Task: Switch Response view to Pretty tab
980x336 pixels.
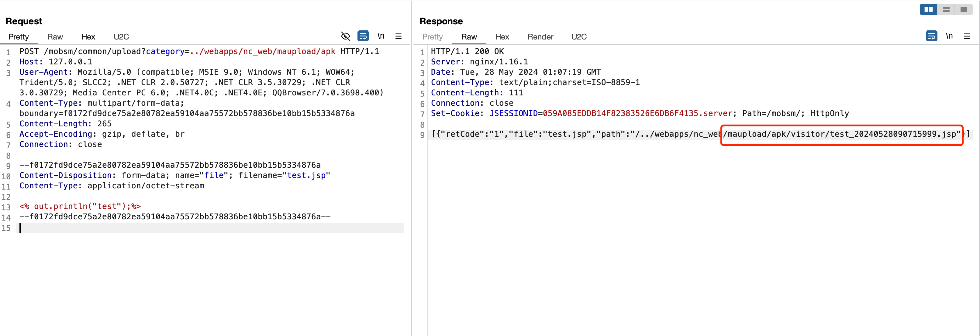Action: tap(433, 37)
